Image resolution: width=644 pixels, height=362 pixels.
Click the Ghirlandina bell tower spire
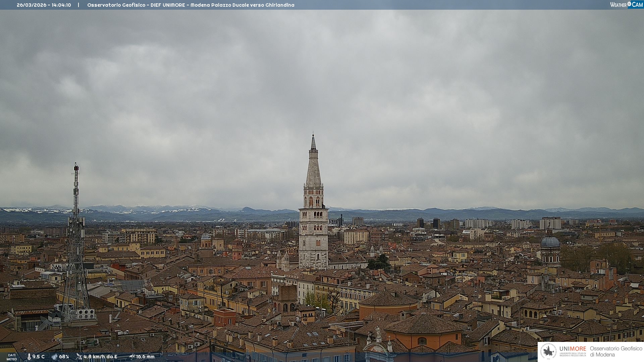point(313,168)
